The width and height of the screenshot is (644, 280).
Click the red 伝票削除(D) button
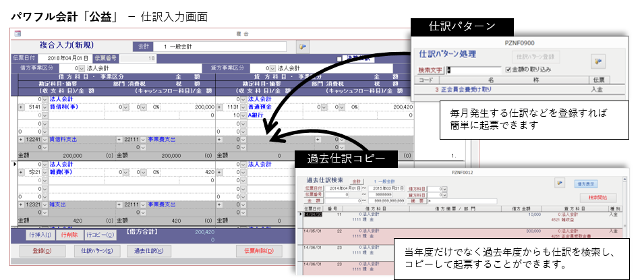(259, 251)
